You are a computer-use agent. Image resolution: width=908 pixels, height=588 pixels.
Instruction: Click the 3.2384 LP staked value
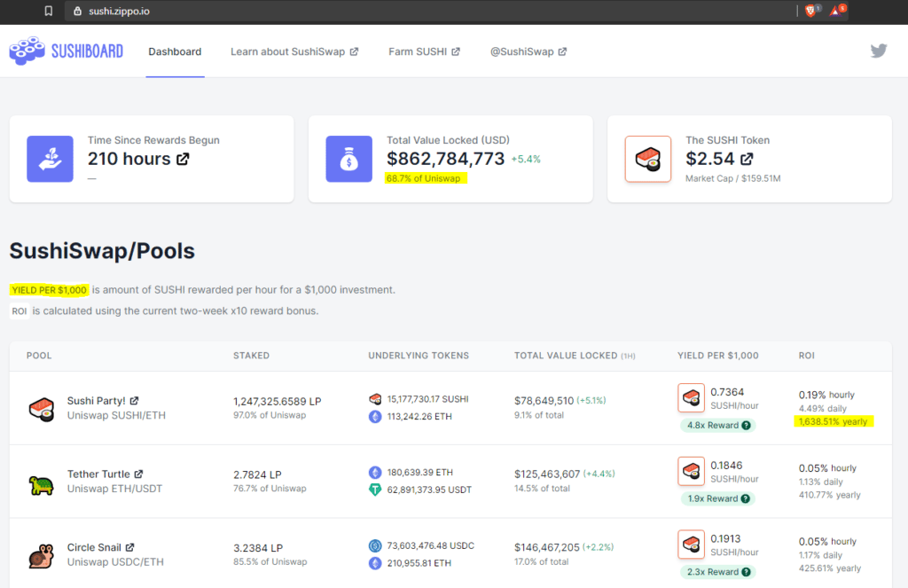(258, 547)
